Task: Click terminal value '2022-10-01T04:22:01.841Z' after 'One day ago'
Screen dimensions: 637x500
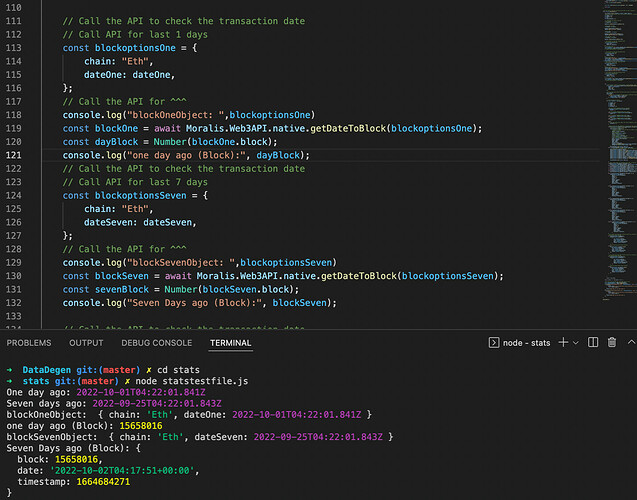Action: click(141, 392)
